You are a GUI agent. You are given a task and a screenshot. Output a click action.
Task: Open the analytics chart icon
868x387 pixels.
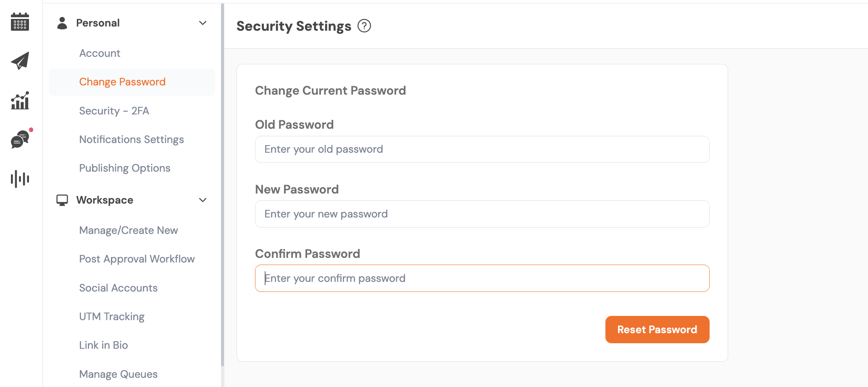tap(20, 101)
